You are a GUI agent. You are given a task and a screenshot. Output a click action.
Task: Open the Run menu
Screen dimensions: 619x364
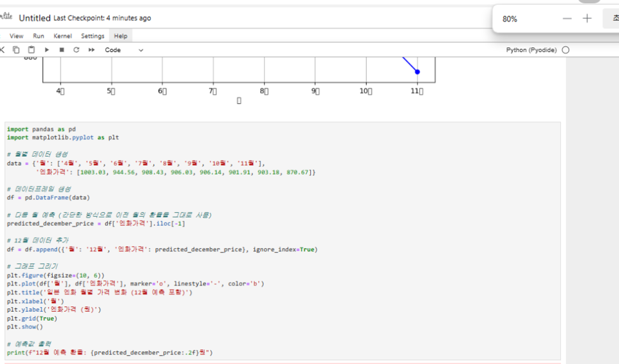(38, 36)
